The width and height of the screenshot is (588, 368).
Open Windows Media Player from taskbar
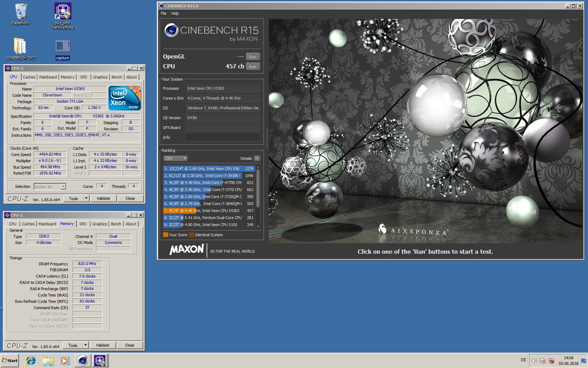tap(65, 361)
